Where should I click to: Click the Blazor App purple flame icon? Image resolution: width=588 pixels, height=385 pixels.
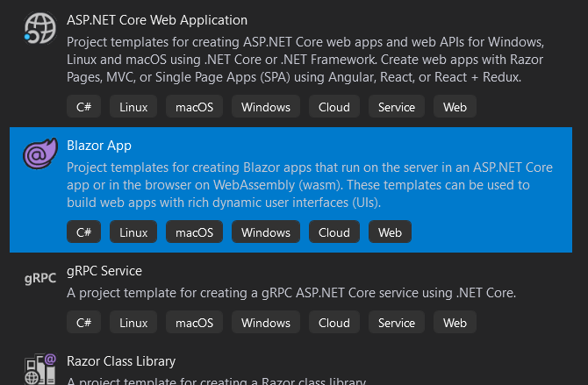tap(40, 153)
